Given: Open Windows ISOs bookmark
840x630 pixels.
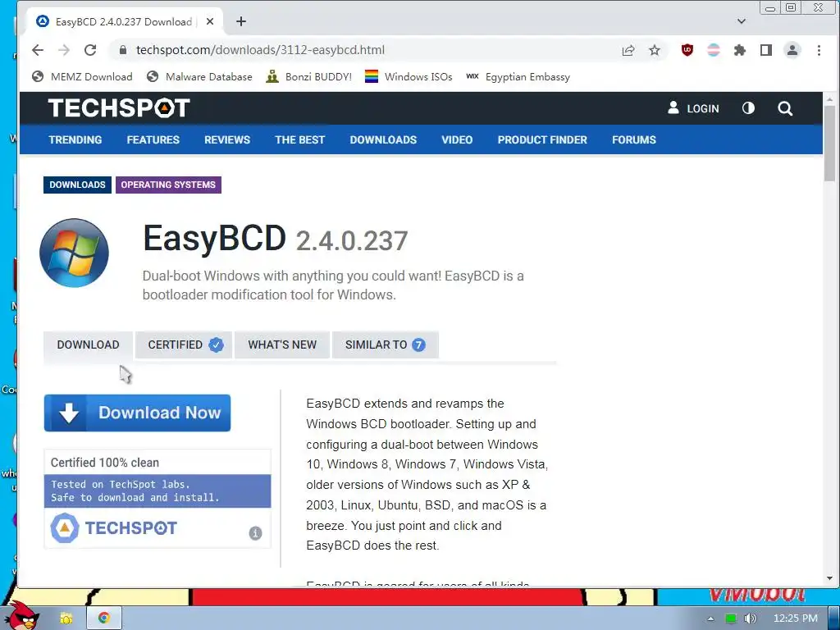Looking at the screenshot, I should 409,76.
